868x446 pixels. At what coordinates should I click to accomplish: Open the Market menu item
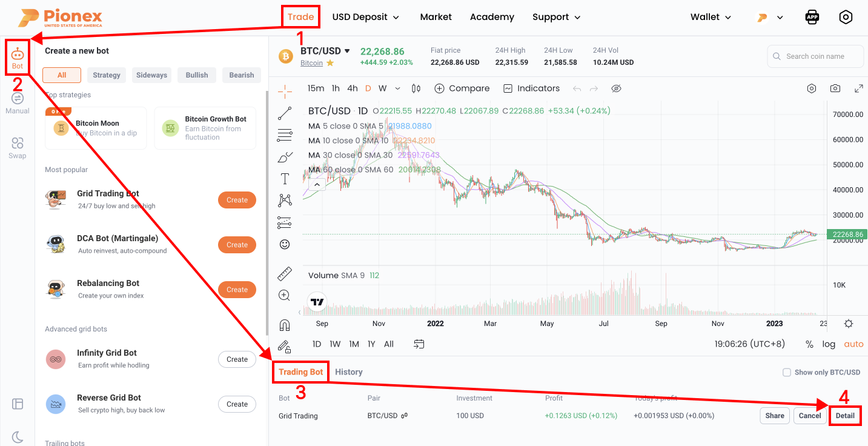[x=436, y=17]
